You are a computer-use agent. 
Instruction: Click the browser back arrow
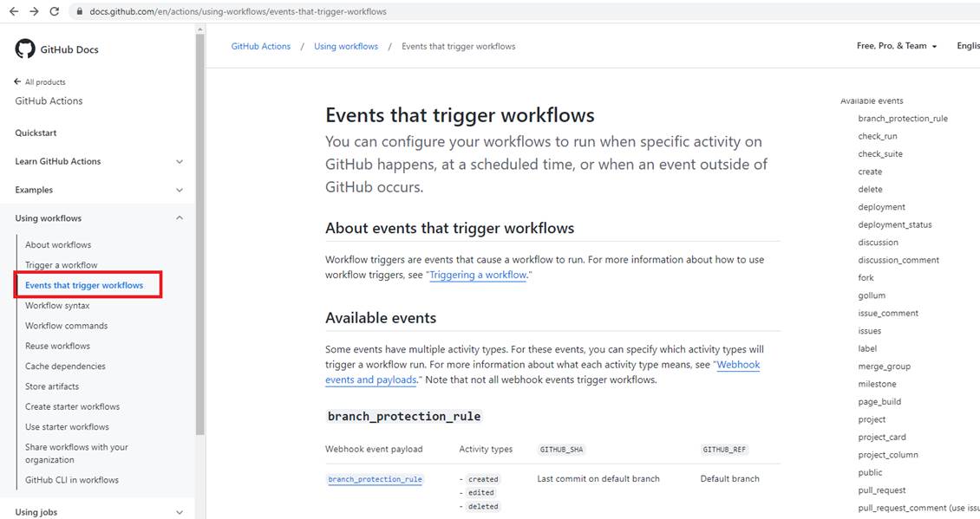click(x=14, y=12)
